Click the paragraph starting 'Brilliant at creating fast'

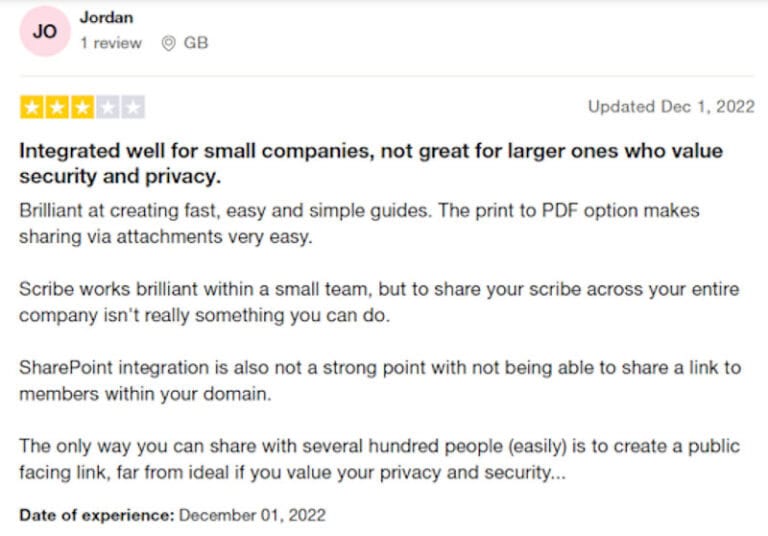359,224
